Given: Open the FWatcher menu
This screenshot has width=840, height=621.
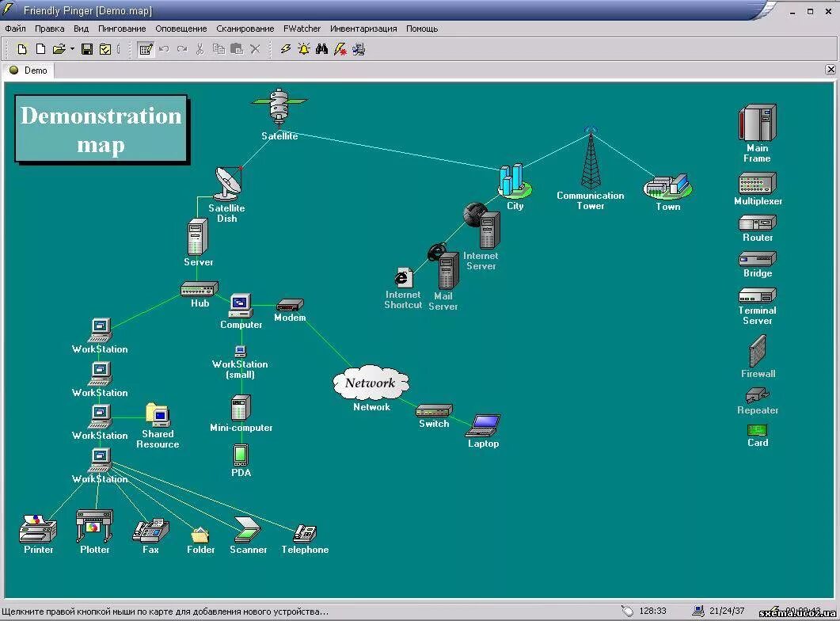Looking at the screenshot, I should [x=302, y=29].
